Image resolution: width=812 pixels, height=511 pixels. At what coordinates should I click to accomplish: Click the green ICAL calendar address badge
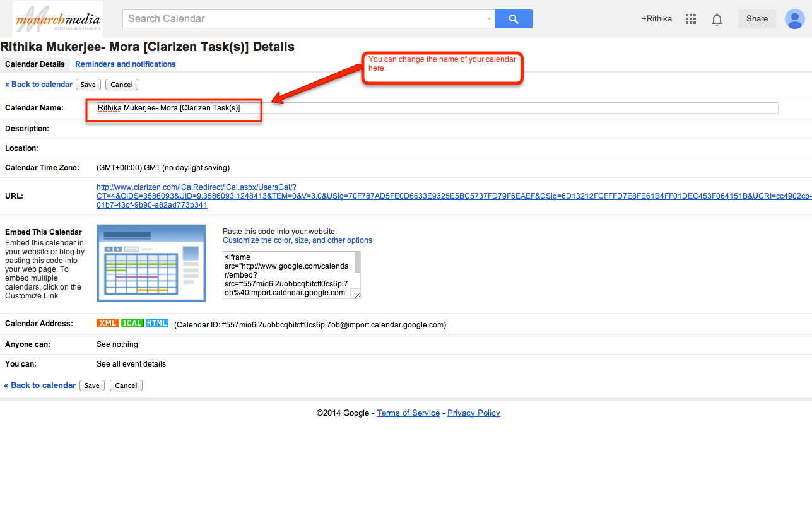point(132,323)
